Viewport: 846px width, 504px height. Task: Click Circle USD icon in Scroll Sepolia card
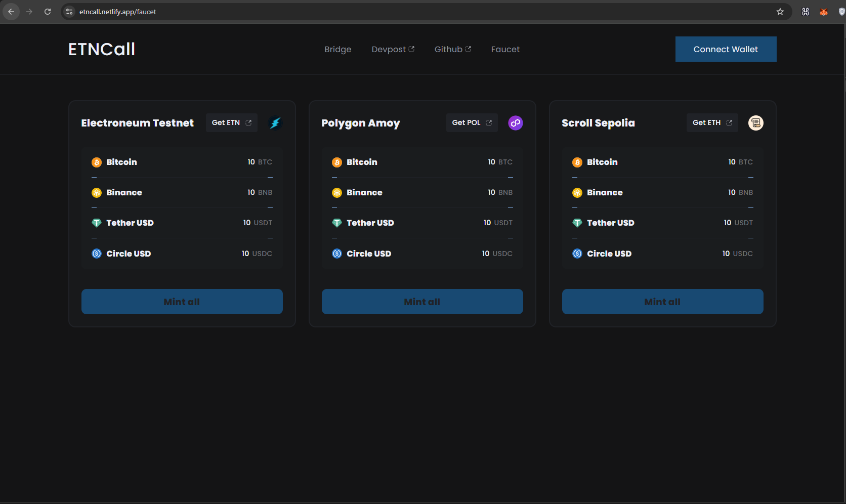click(577, 254)
